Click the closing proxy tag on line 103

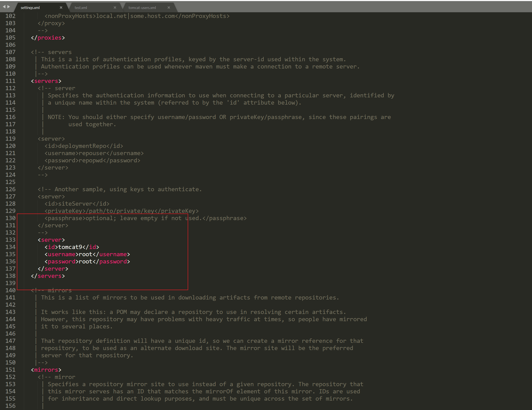51,23
